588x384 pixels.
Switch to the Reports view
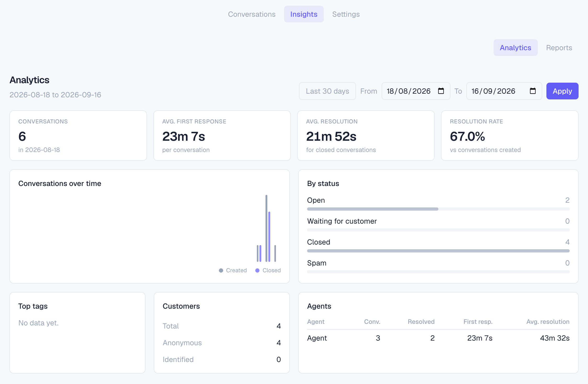tap(559, 48)
